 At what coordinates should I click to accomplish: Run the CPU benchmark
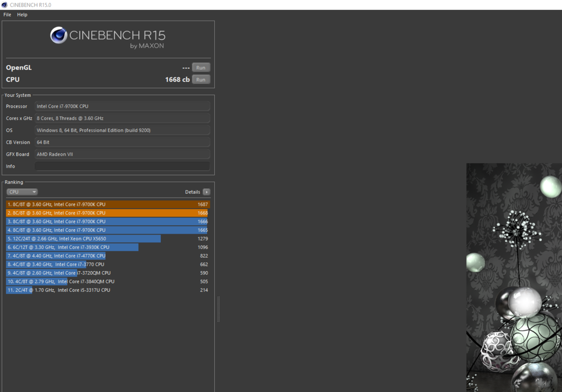pos(201,79)
